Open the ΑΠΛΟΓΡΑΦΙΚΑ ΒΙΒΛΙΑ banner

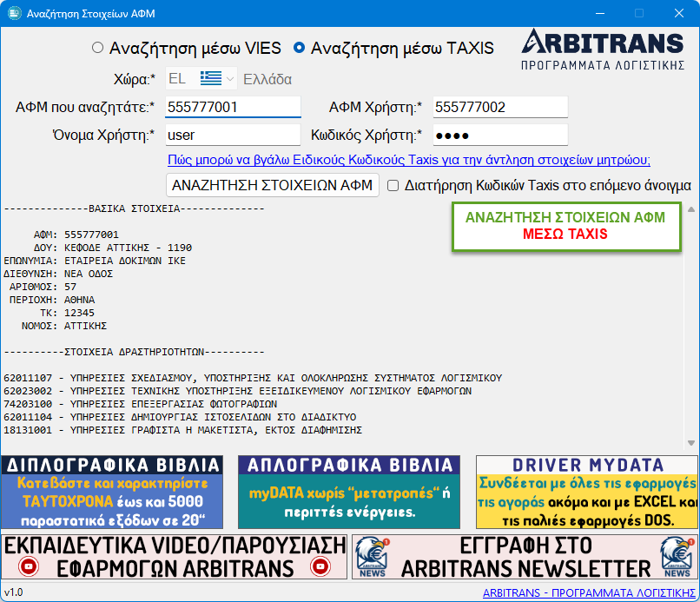click(x=349, y=493)
